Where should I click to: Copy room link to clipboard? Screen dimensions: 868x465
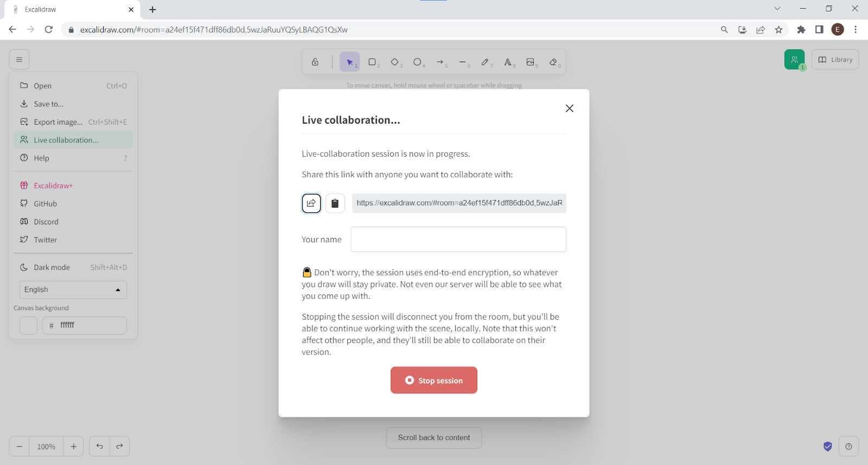[335, 203]
